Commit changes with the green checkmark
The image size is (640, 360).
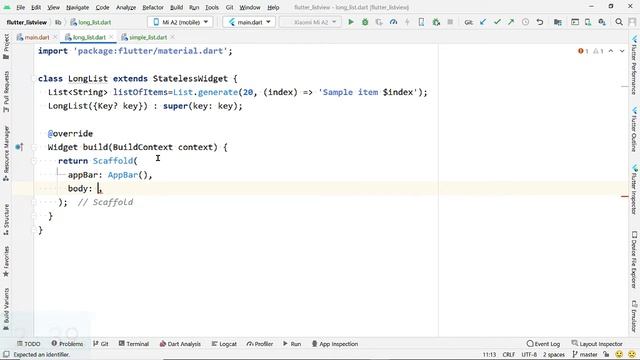(497, 22)
